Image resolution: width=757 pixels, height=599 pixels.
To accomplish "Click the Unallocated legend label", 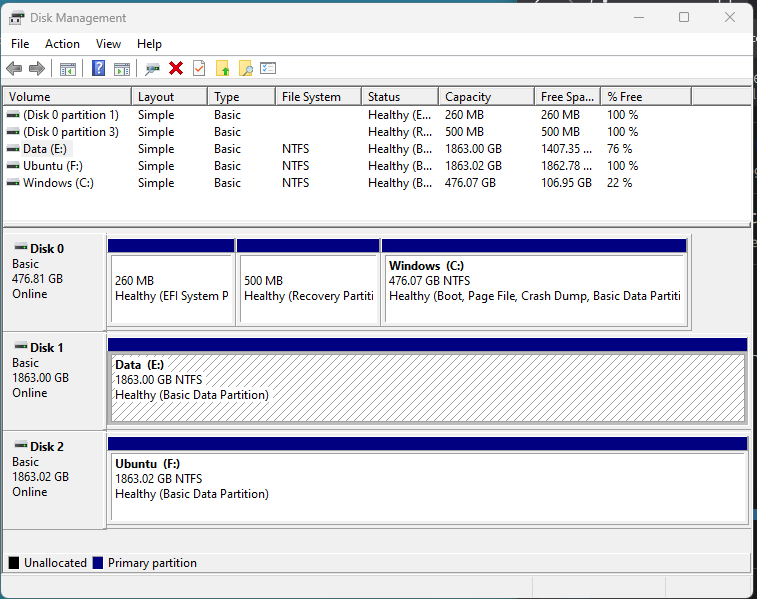I will (55, 563).
